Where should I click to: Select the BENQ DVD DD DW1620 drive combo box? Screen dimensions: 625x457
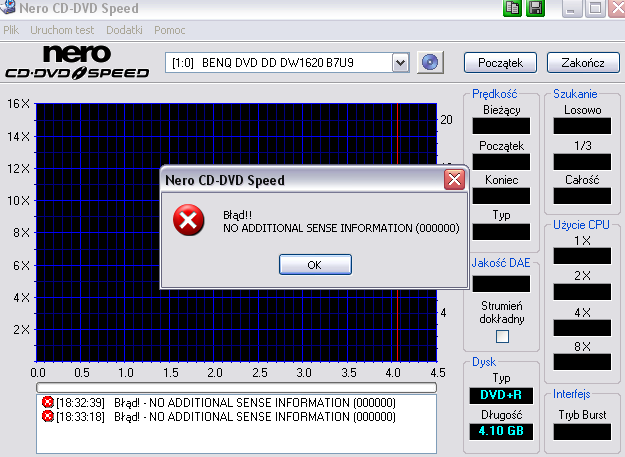point(287,63)
